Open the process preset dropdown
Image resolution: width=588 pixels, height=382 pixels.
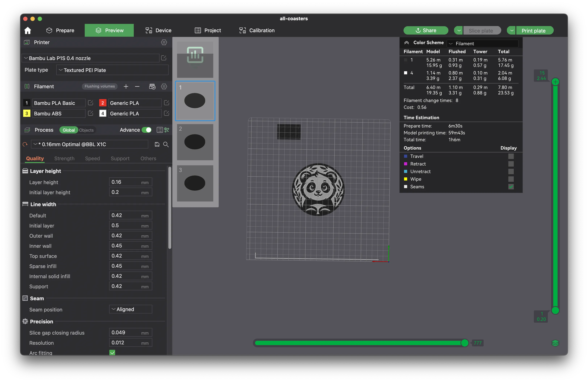[90, 144]
